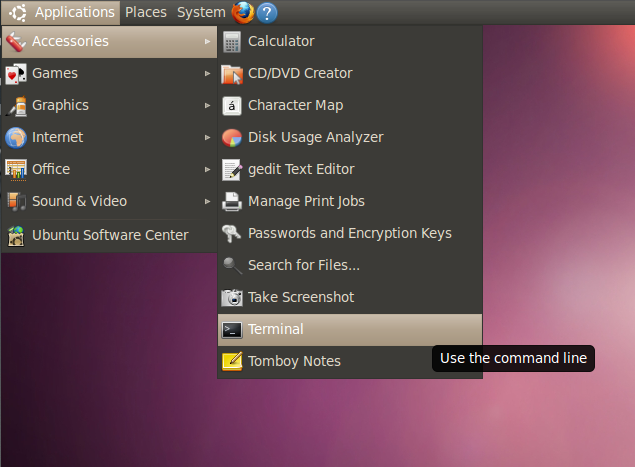Expand the Internet submenu arrow
635x467 pixels.
pos(208,137)
